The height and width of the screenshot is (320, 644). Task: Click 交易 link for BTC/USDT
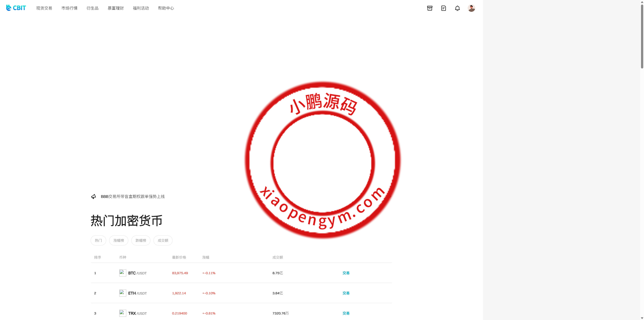[x=346, y=273]
